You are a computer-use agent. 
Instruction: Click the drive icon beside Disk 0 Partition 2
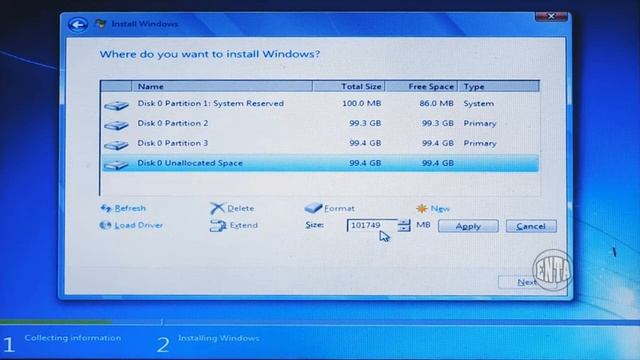point(116,125)
